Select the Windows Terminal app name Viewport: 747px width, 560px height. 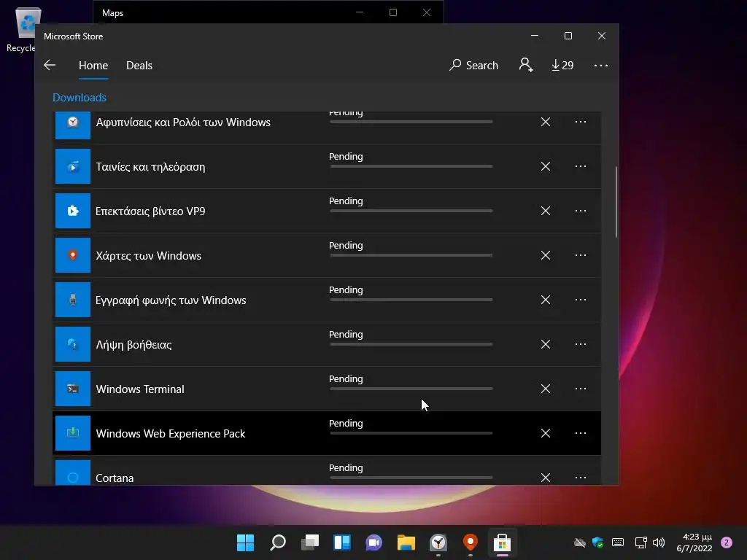(x=140, y=389)
